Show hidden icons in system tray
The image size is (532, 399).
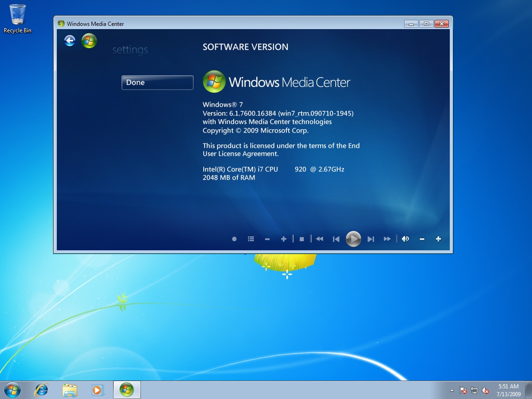coord(452,390)
